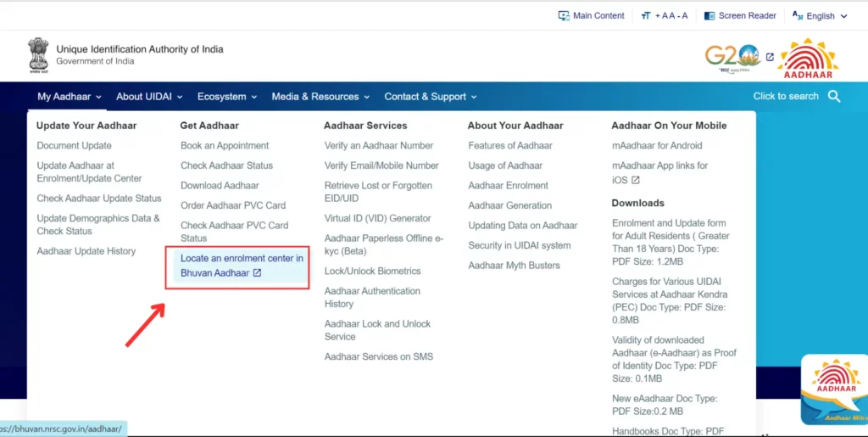Image resolution: width=868 pixels, height=437 pixels.
Task: Click the Aadhaar logo in header
Action: [x=808, y=58]
